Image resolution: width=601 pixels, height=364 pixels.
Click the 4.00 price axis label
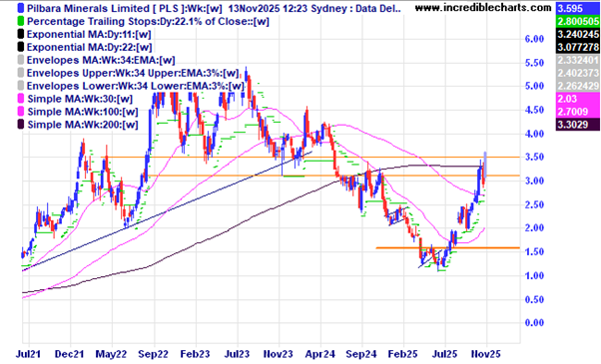tap(534, 134)
